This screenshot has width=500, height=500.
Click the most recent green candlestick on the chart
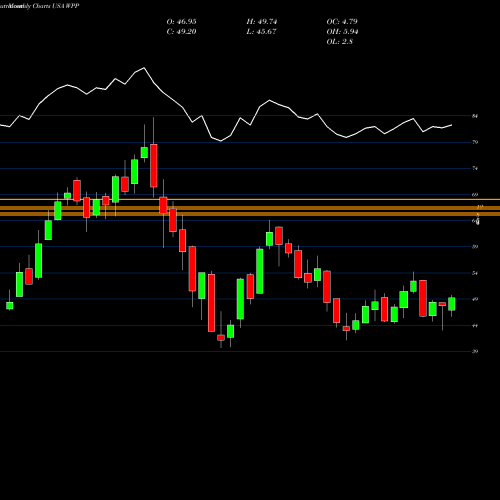point(452,304)
